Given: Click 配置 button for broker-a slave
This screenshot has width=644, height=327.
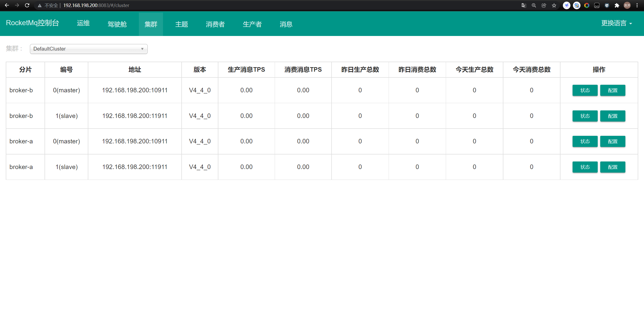Looking at the screenshot, I should click(x=613, y=167).
